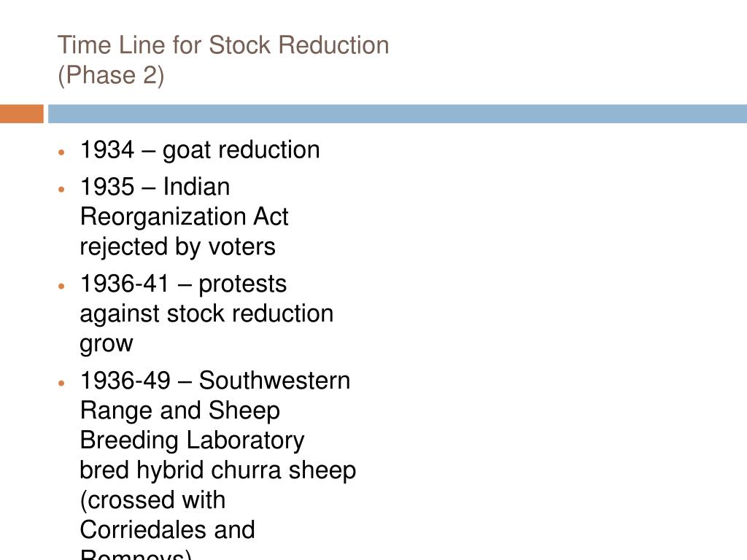Click the orange accent block left of divider
This screenshot has height=560, width=747.
tap(21, 114)
